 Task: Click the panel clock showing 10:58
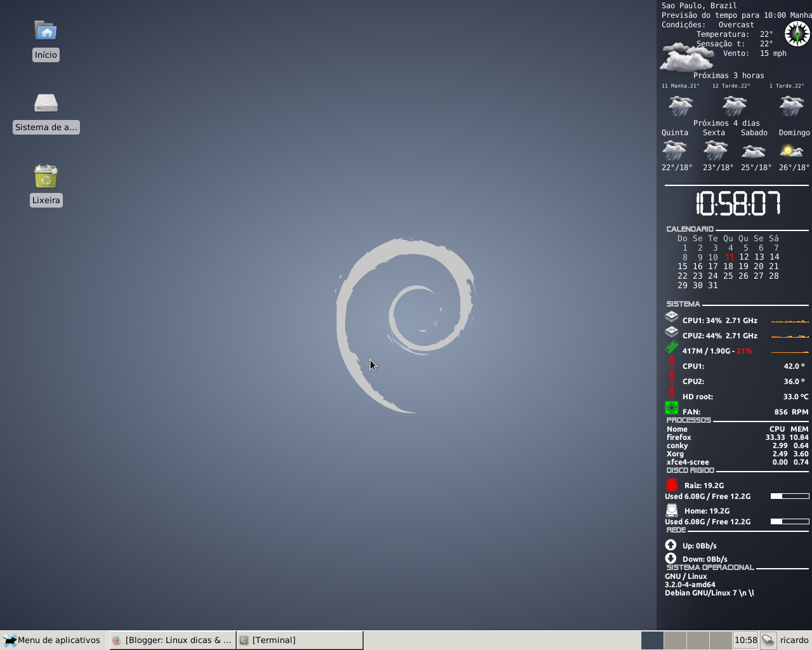745,640
